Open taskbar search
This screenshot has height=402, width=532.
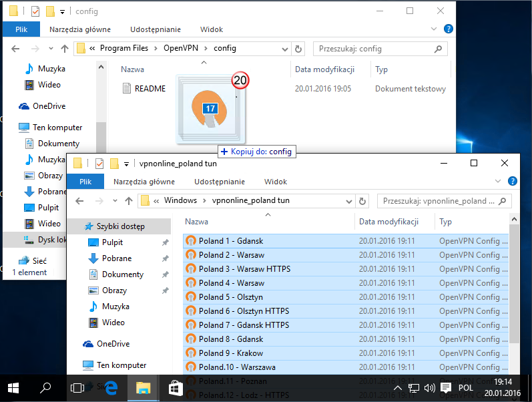(45, 388)
